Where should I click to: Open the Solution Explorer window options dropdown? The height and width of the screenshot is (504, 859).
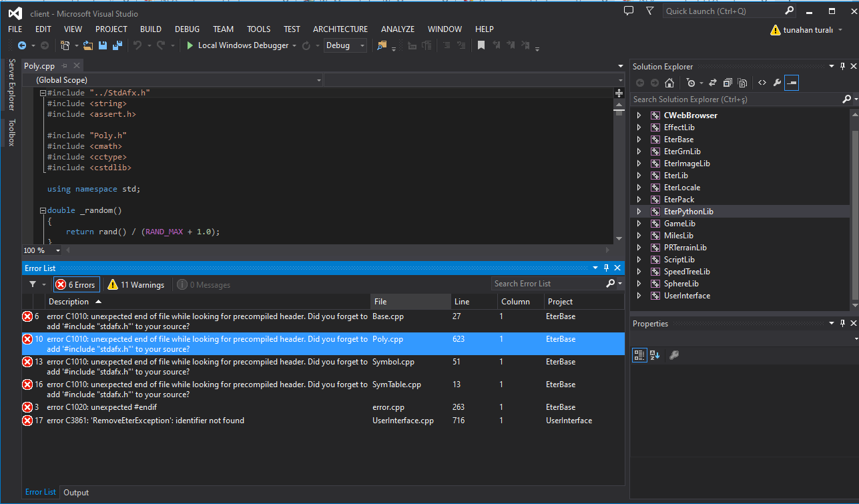tap(832, 66)
